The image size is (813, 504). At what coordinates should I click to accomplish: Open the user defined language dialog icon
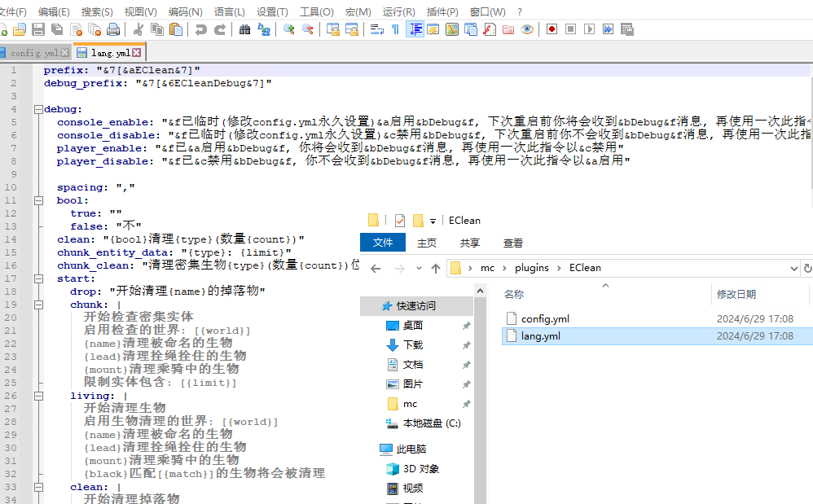point(433,29)
